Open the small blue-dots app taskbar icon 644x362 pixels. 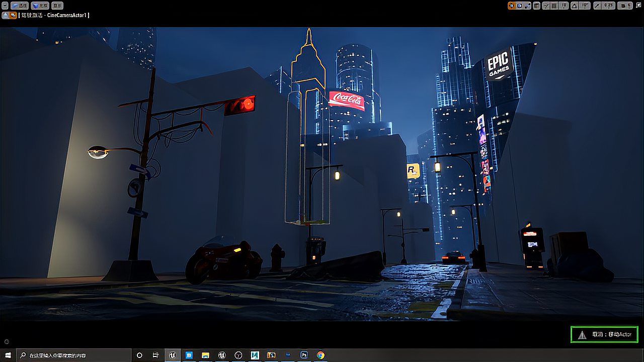pyautogui.click(x=288, y=355)
